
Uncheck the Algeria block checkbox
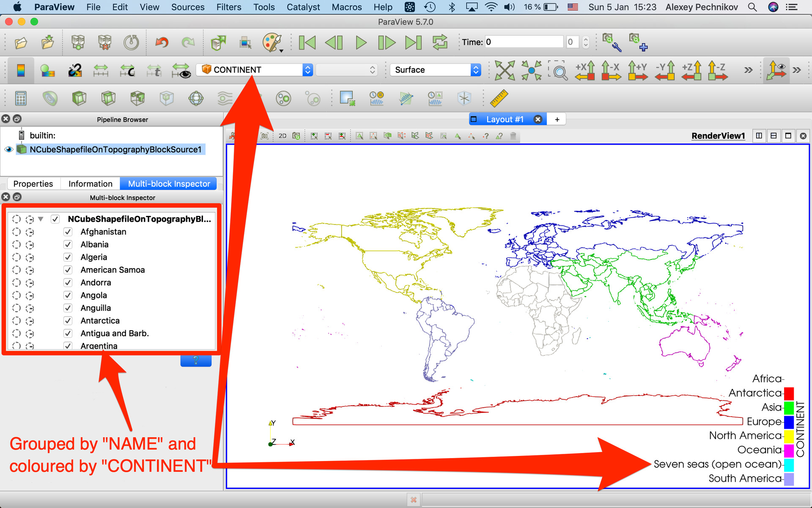pos(68,257)
